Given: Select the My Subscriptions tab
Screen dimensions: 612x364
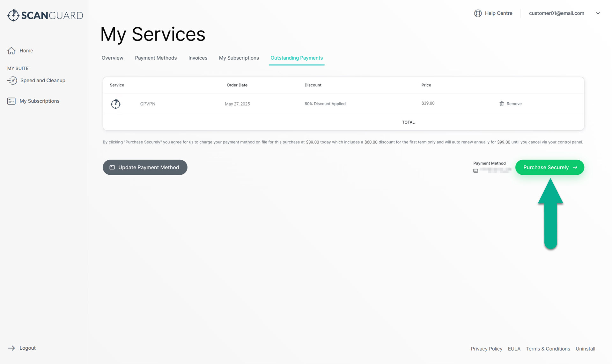Looking at the screenshot, I should (239, 58).
